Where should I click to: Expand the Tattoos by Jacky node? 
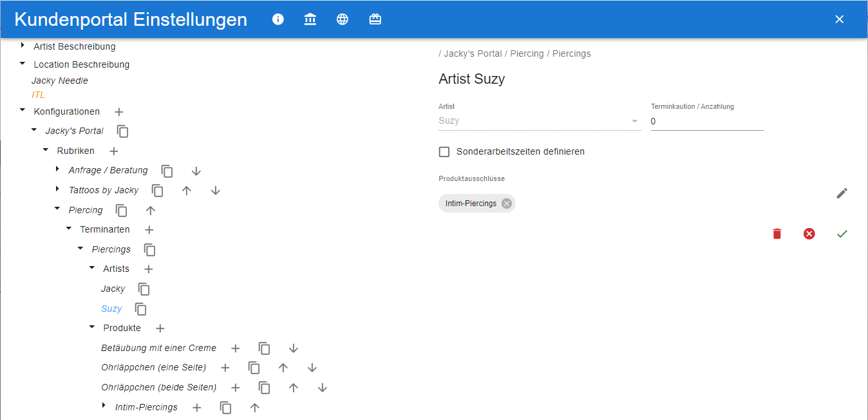57,189
